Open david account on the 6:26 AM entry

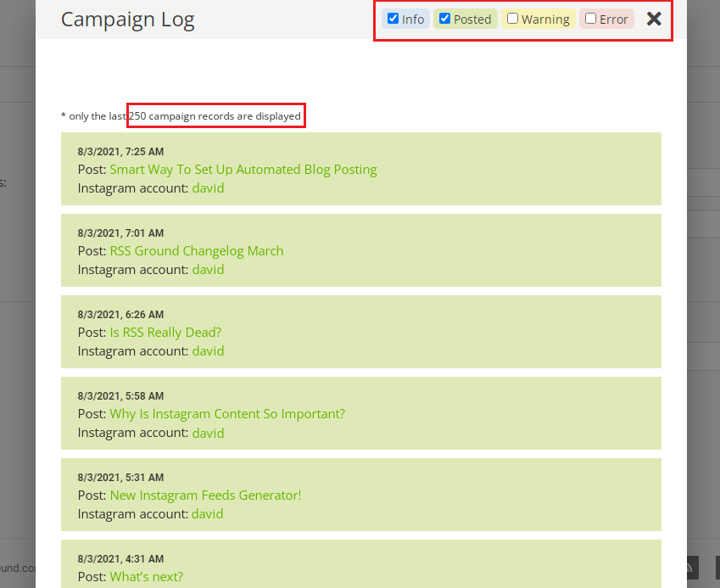click(x=208, y=351)
